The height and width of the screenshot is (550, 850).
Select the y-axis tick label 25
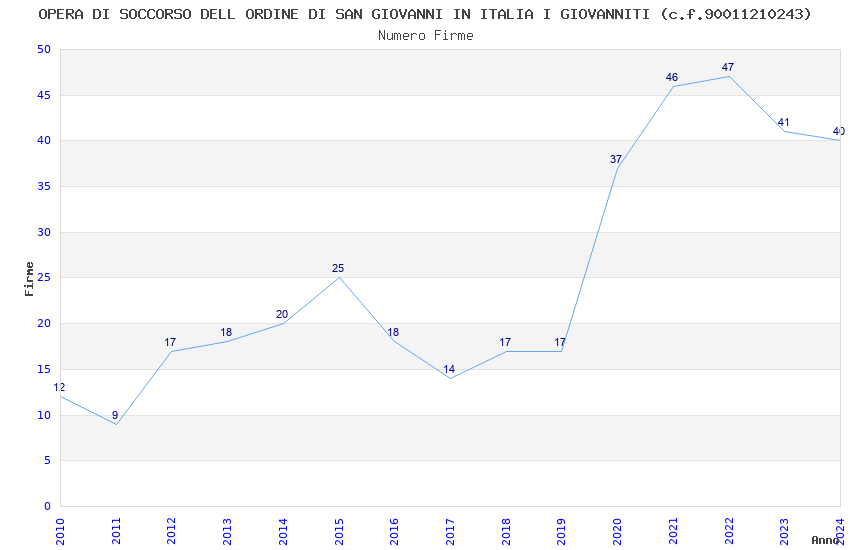(x=44, y=277)
